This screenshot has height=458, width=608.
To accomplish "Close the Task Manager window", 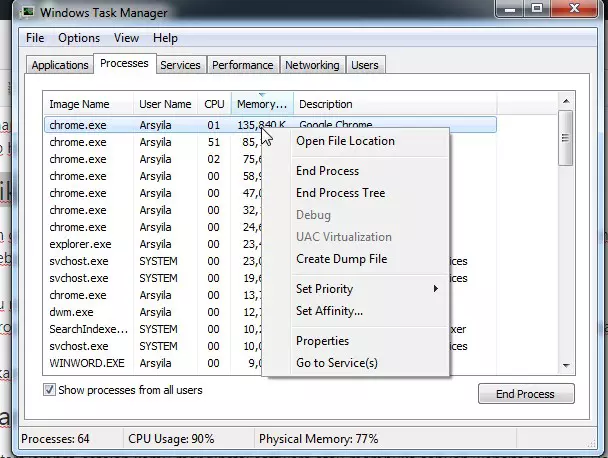I will click(x=574, y=9).
